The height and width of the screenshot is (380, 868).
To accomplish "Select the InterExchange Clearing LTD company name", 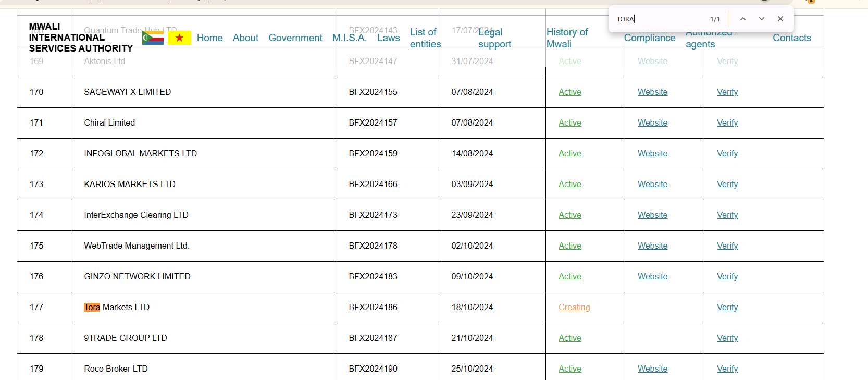I will 137,215.
